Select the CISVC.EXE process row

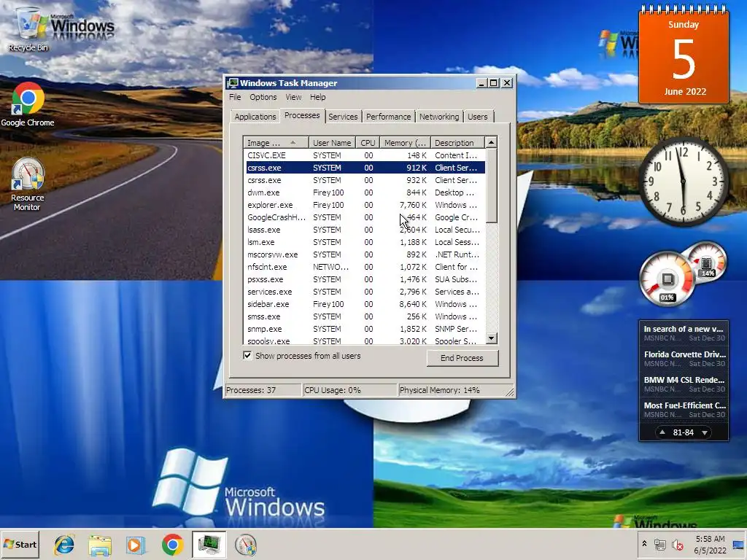[x=365, y=155]
